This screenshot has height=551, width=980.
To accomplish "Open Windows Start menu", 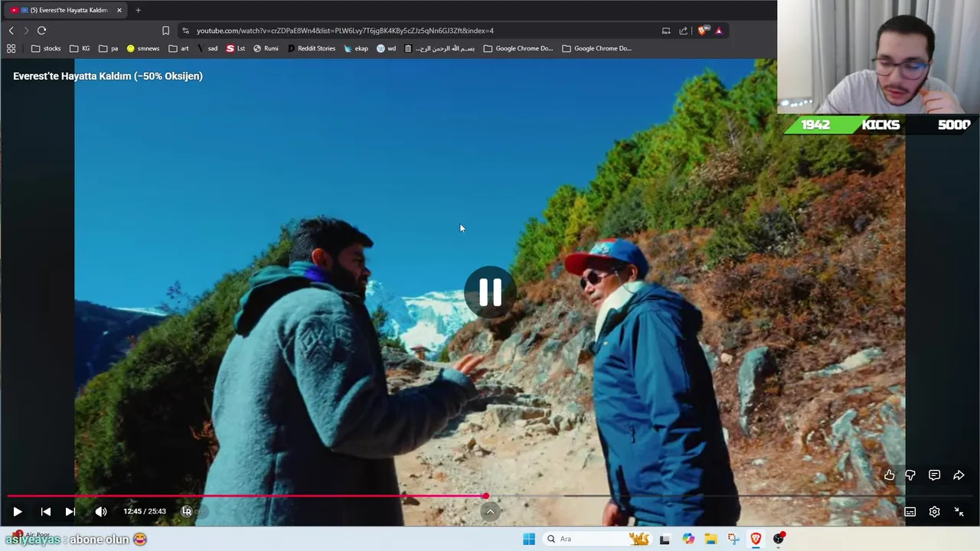I will pyautogui.click(x=529, y=539).
